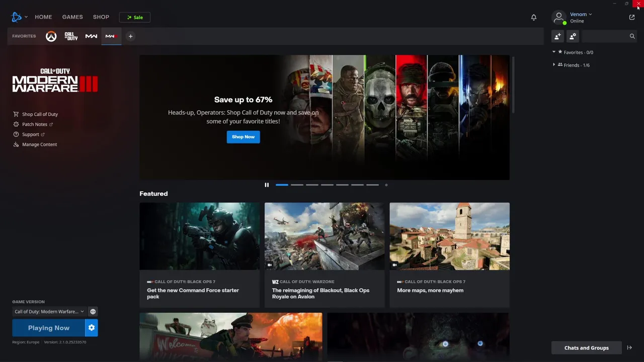Click the Save up to 67% heading

(x=243, y=100)
